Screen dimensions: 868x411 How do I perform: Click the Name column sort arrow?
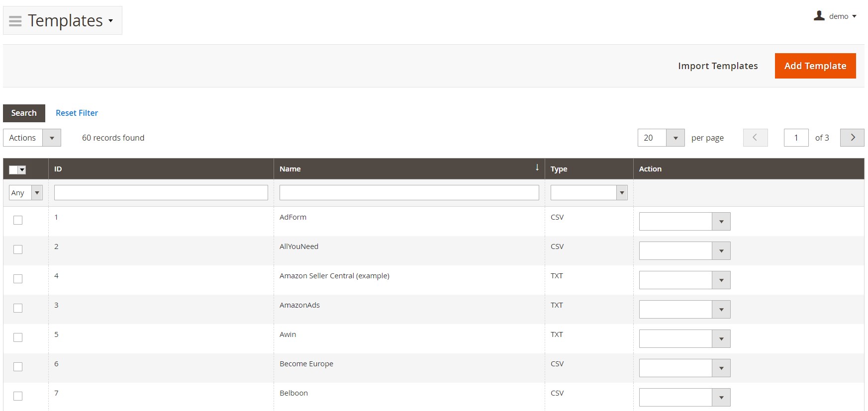(537, 168)
